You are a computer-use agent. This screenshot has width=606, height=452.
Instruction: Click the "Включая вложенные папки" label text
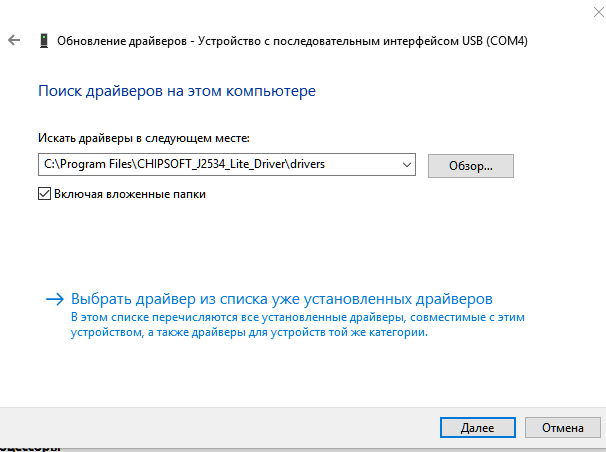[128, 195]
